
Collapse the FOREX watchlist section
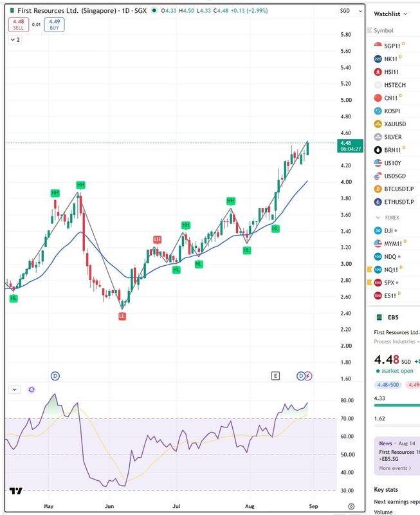tap(378, 218)
